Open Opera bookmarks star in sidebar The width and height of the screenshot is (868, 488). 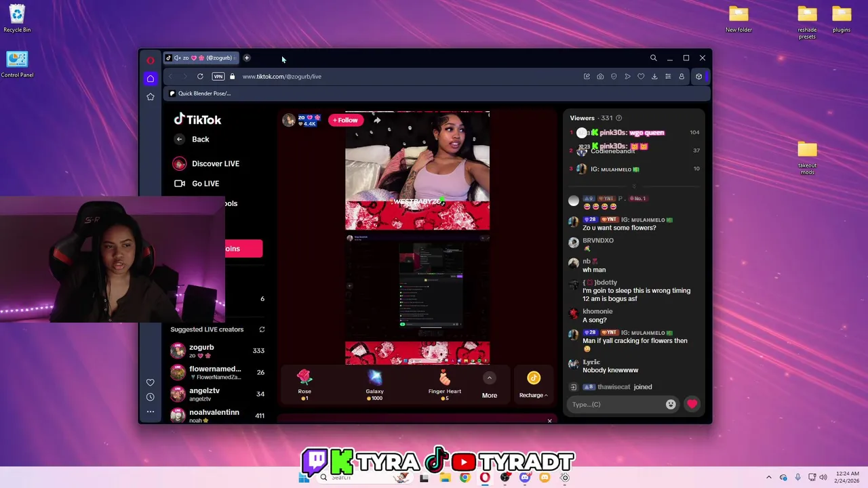(151, 97)
